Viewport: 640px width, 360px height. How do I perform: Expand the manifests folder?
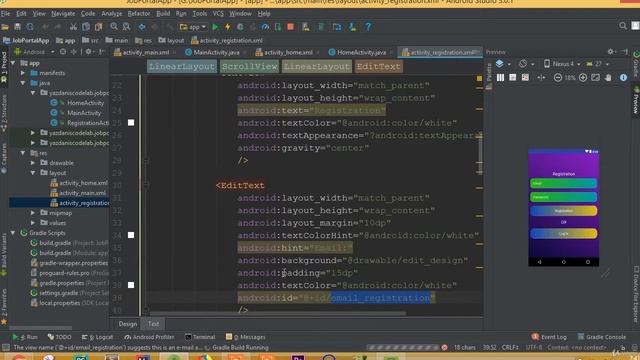[23, 73]
